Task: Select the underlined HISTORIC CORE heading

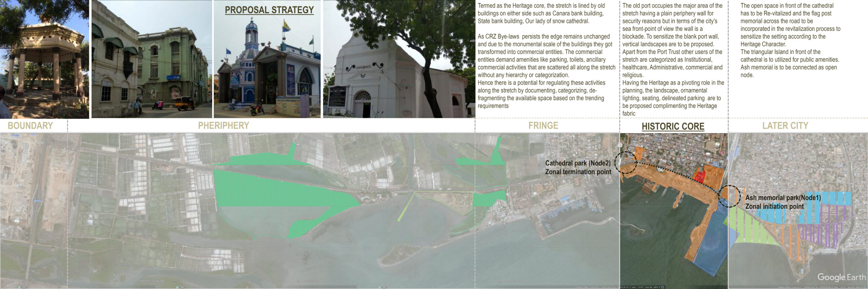Action: click(673, 126)
